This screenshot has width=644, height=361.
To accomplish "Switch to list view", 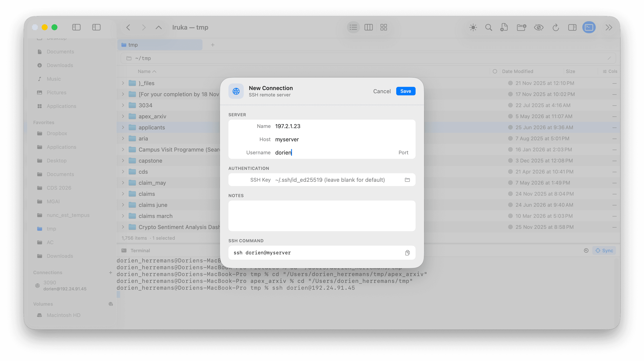I will [353, 27].
